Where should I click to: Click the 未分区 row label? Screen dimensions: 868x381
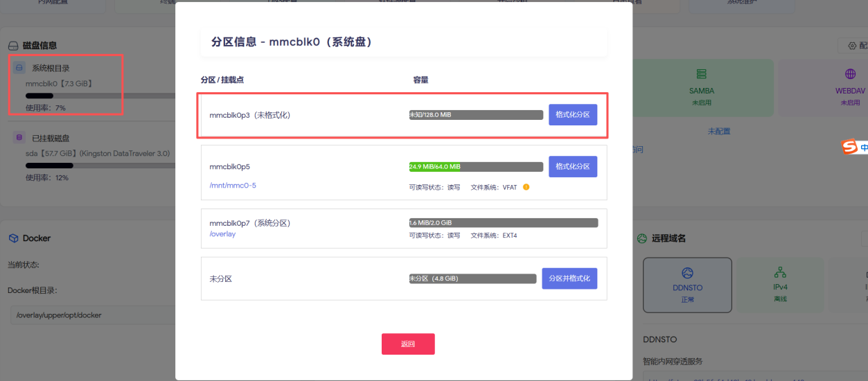click(x=220, y=278)
